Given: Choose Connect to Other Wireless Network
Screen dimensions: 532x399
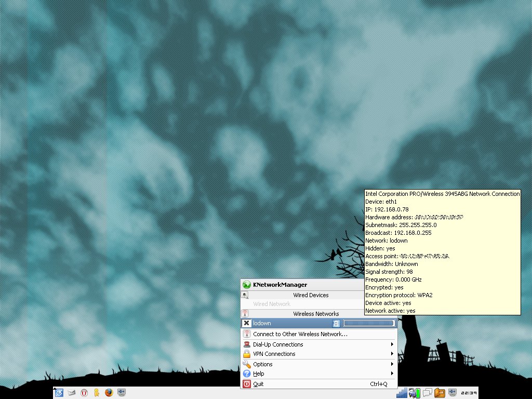Looking at the screenshot, I should click(x=318, y=334).
